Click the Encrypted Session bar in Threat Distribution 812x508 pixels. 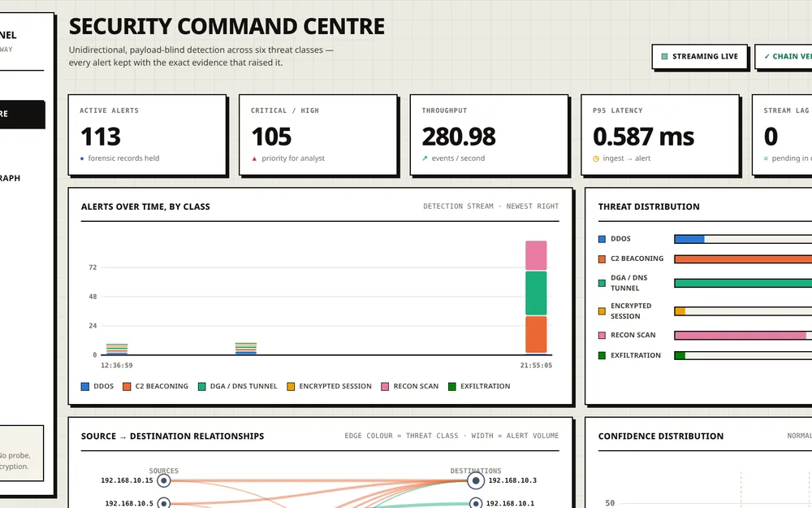[x=743, y=311]
